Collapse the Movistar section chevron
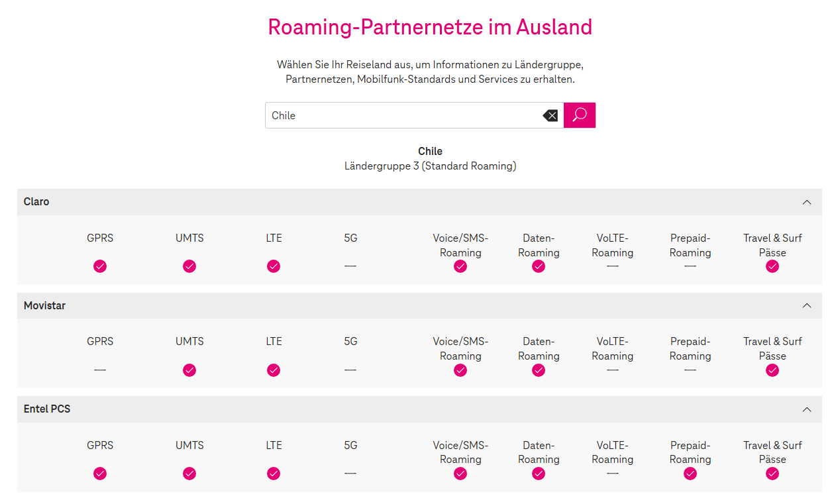The height and width of the screenshot is (504, 840). (807, 305)
